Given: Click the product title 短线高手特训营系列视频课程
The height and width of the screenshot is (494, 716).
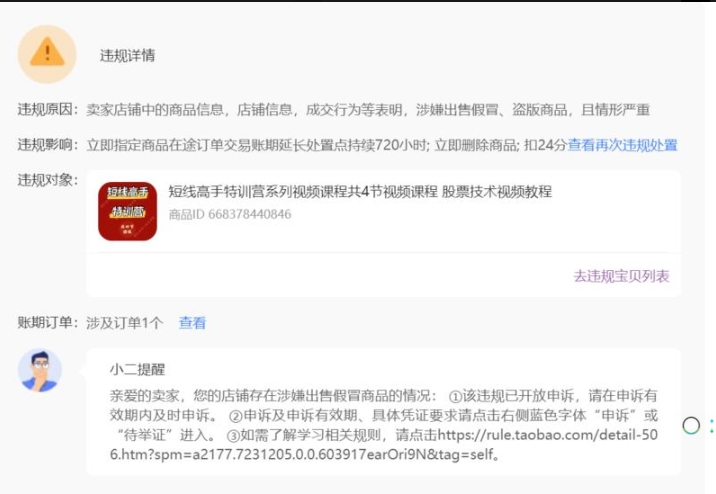Looking at the screenshot, I should (360, 192).
